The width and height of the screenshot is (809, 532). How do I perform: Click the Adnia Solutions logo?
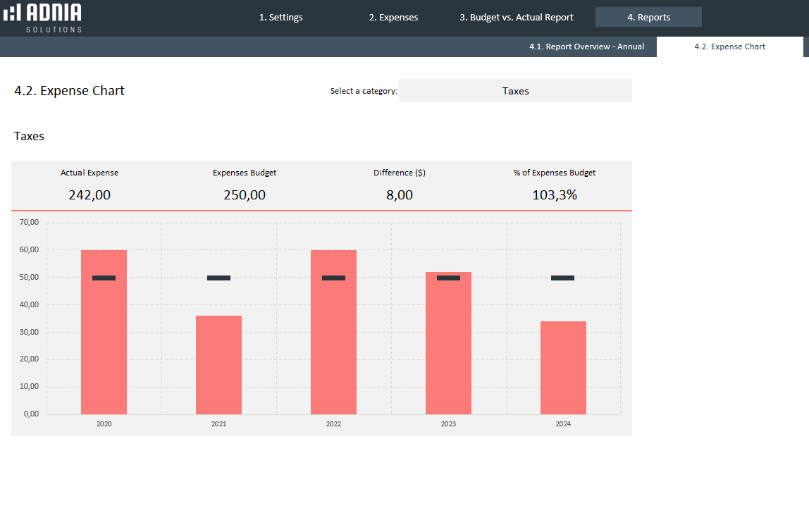click(42, 18)
